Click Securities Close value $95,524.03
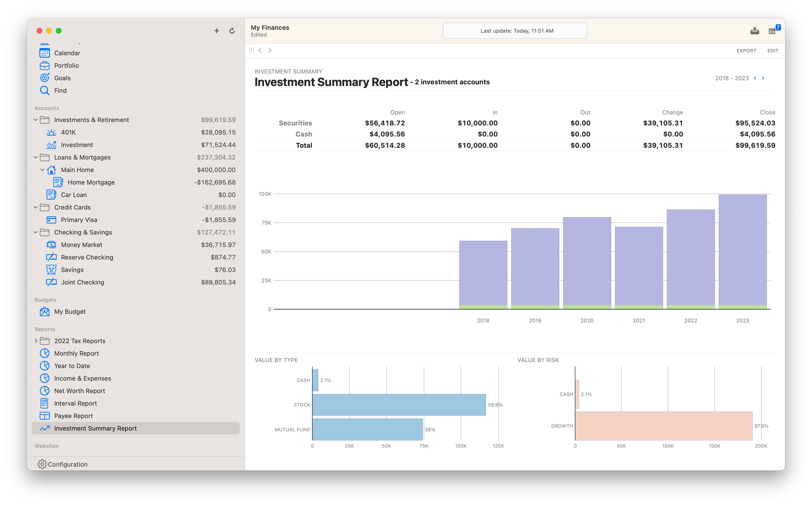 click(x=755, y=123)
